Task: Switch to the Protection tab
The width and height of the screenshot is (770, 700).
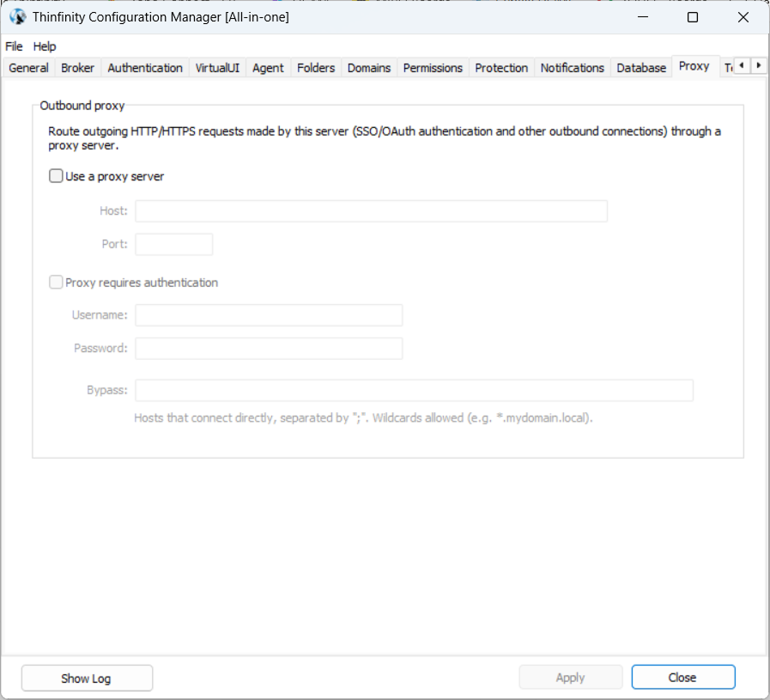Action: [x=501, y=68]
